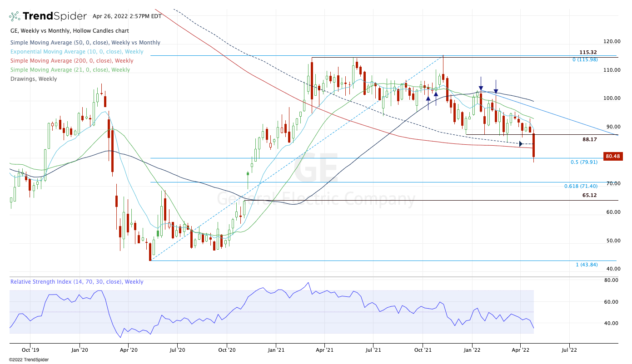Screen dimensions: 632x364
Task: Select the Simple Moving Average 50 legend entry
Action: [x=85, y=43]
